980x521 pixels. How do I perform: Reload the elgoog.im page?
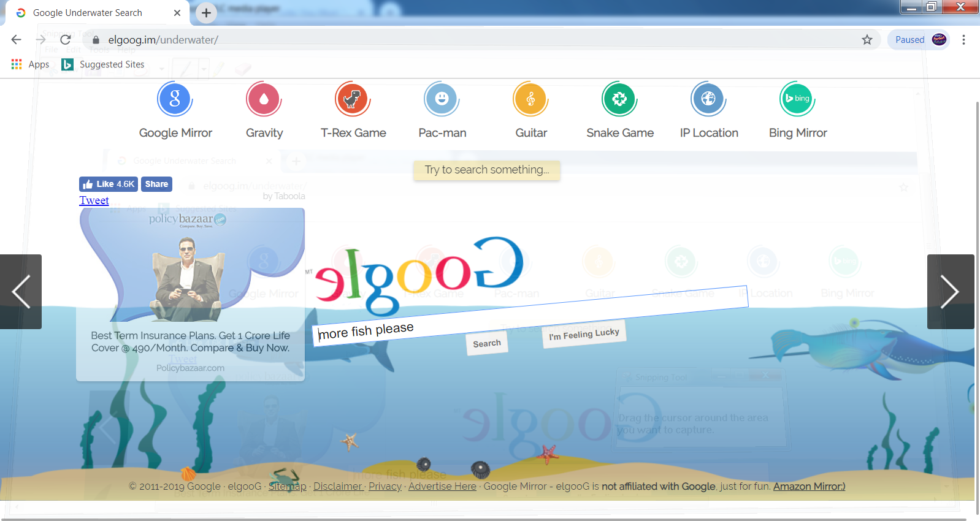pyautogui.click(x=66, y=40)
